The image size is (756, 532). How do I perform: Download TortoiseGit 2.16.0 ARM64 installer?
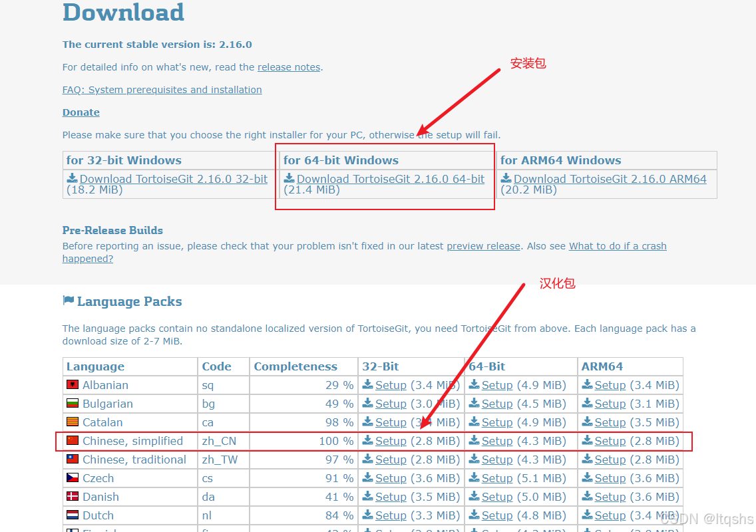pyautogui.click(x=610, y=179)
